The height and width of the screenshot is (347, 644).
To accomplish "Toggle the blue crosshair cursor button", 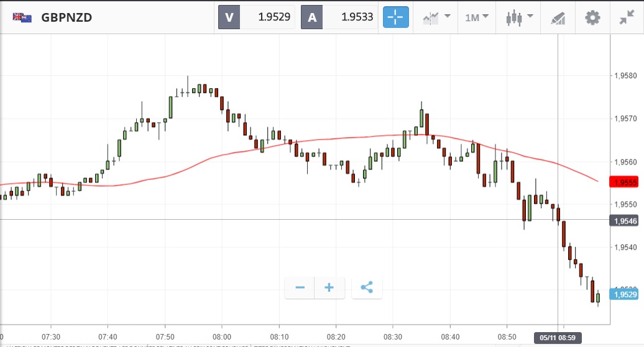I will [x=396, y=17].
